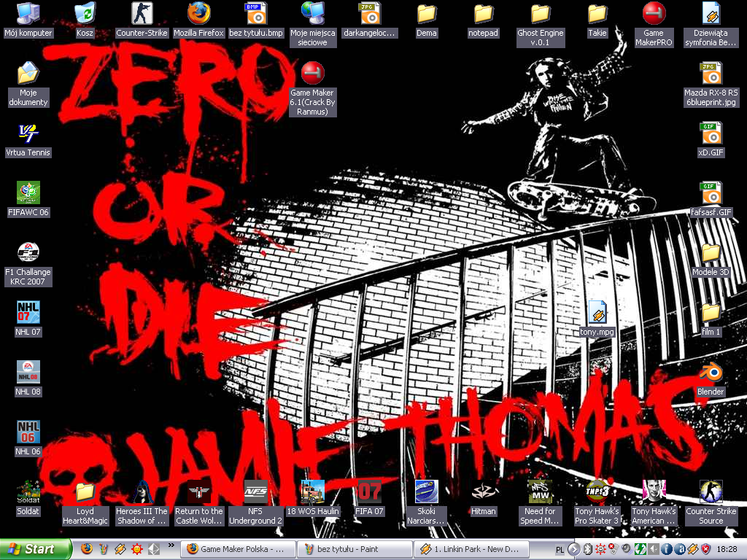Open the Counter-Strike desktop icon
The image size is (747, 560).
[x=142, y=14]
